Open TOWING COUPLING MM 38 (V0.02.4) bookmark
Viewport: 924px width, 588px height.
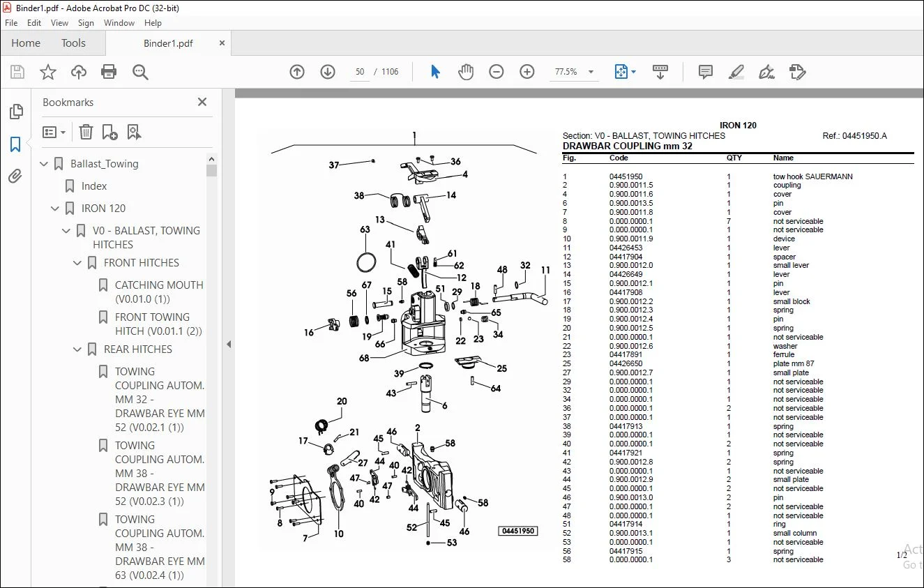coord(160,548)
